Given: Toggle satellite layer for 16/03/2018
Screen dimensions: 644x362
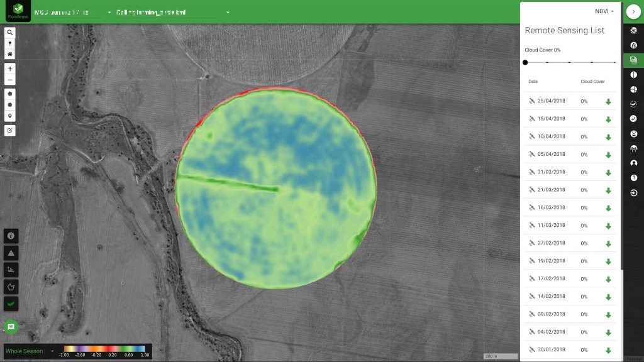Looking at the screenshot, I should pos(531,207).
